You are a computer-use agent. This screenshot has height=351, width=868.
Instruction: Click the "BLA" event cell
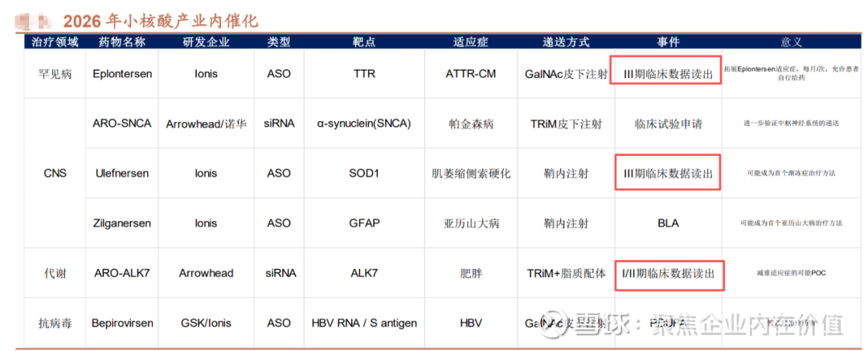tap(668, 223)
